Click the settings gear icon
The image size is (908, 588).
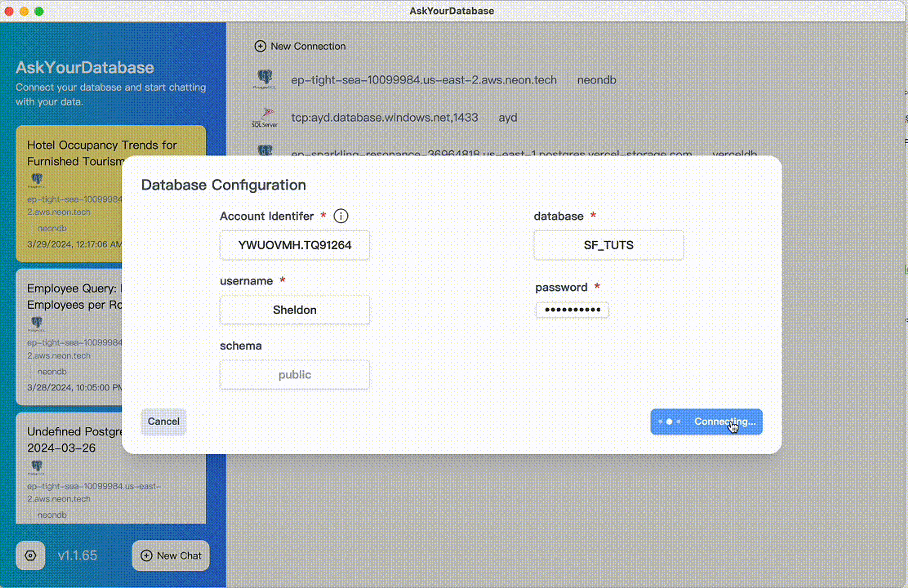(31, 556)
